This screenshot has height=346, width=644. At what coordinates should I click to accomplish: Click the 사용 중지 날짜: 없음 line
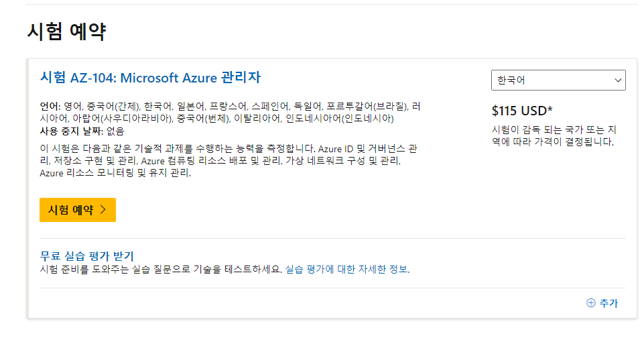click(x=82, y=131)
